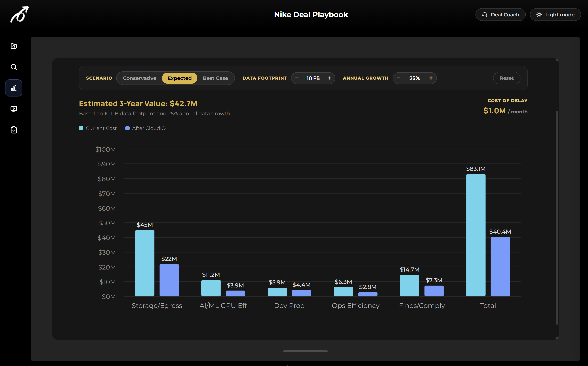Decrease the annual growth percentage
588x366 pixels.
pos(398,78)
